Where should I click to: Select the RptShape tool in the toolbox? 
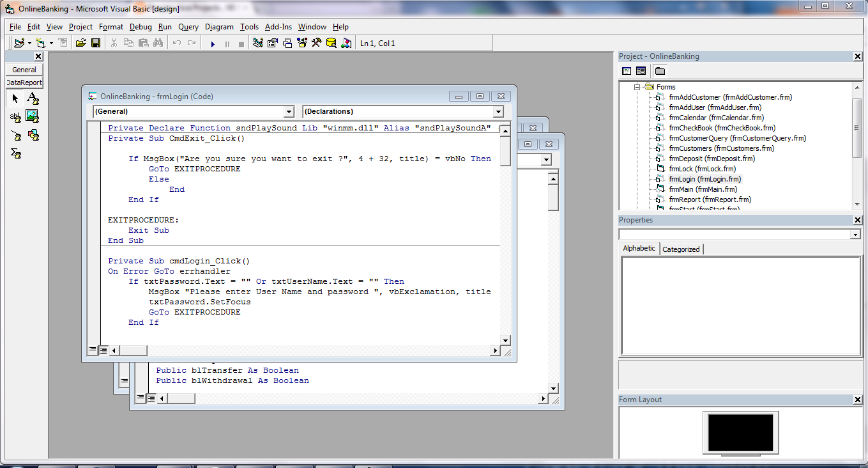click(33, 136)
